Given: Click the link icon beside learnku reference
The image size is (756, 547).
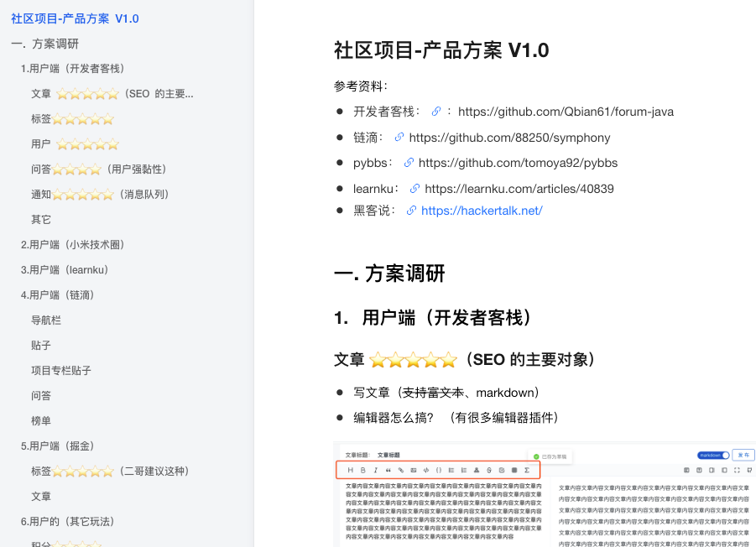Looking at the screenshot, I should coord(414,189).
